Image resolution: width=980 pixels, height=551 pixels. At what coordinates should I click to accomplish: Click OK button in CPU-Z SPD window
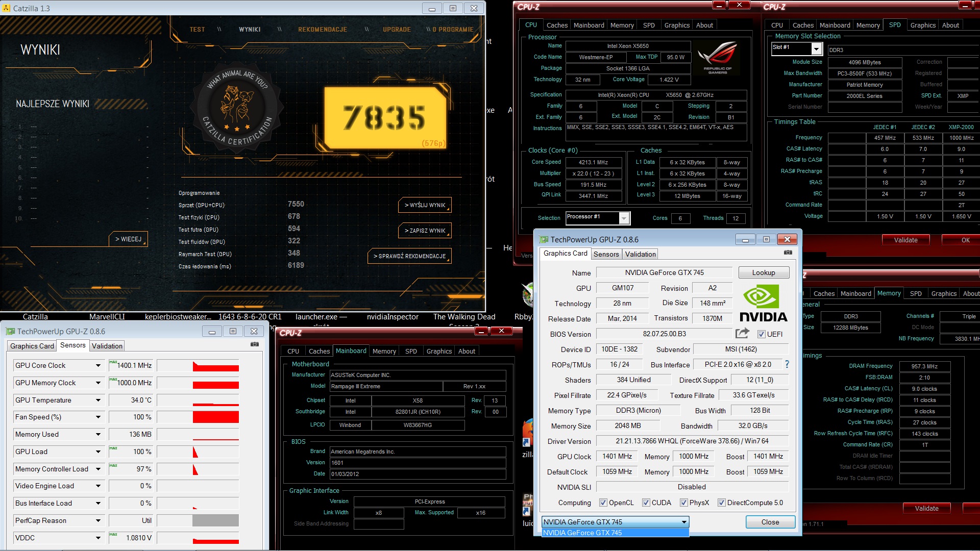[x=962, y=240]
